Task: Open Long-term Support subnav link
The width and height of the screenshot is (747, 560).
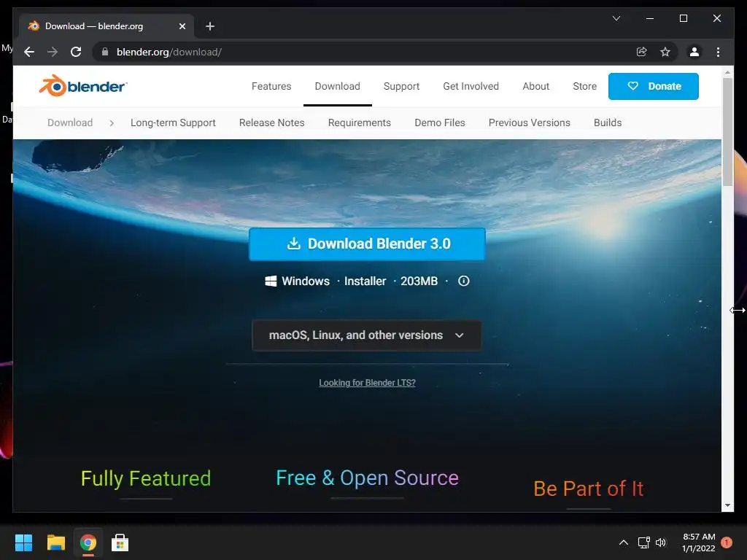Action: coord(173,122)
